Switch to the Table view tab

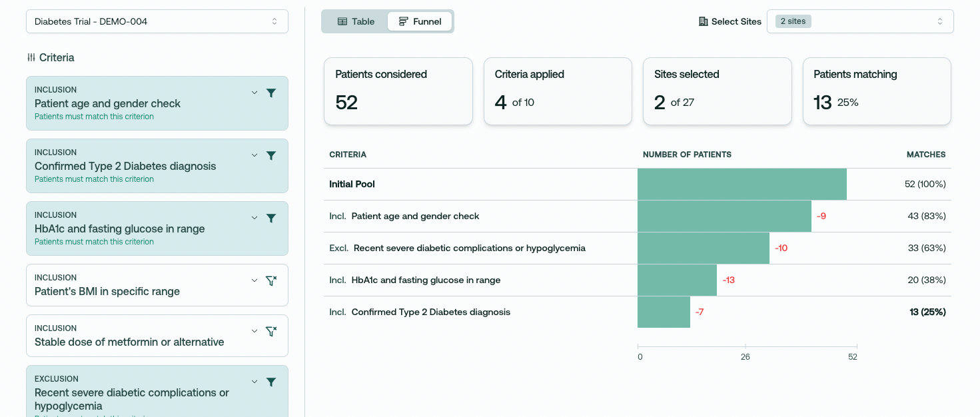point(356,21)
